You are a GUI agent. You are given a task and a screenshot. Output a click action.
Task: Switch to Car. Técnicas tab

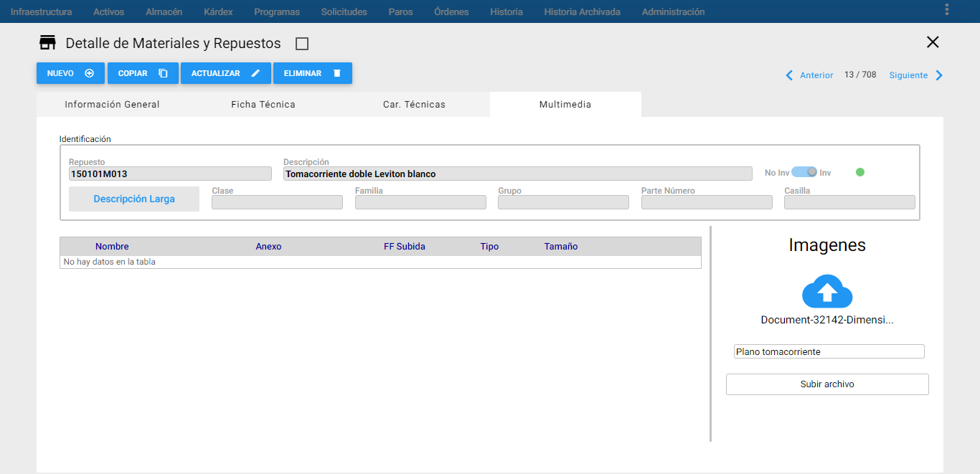pyautogui.click(x=414, y=105)
